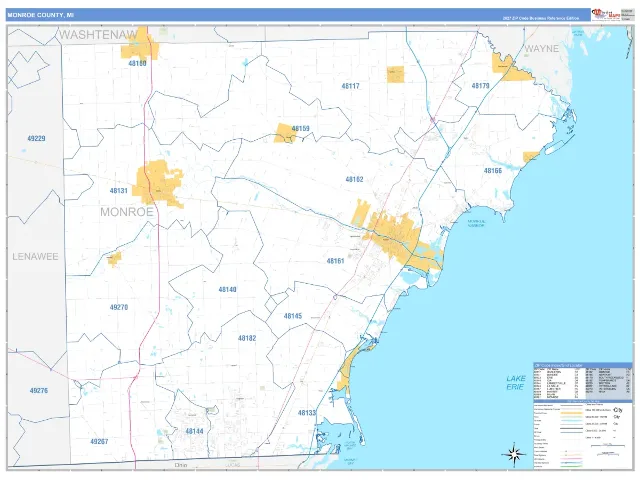Select the ZIP code label 48166

pyautogui.click(x=493, y=171)
